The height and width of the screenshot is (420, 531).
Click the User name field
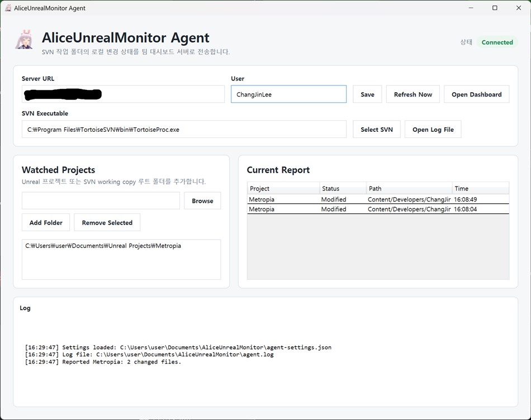(x=288, y=94)
